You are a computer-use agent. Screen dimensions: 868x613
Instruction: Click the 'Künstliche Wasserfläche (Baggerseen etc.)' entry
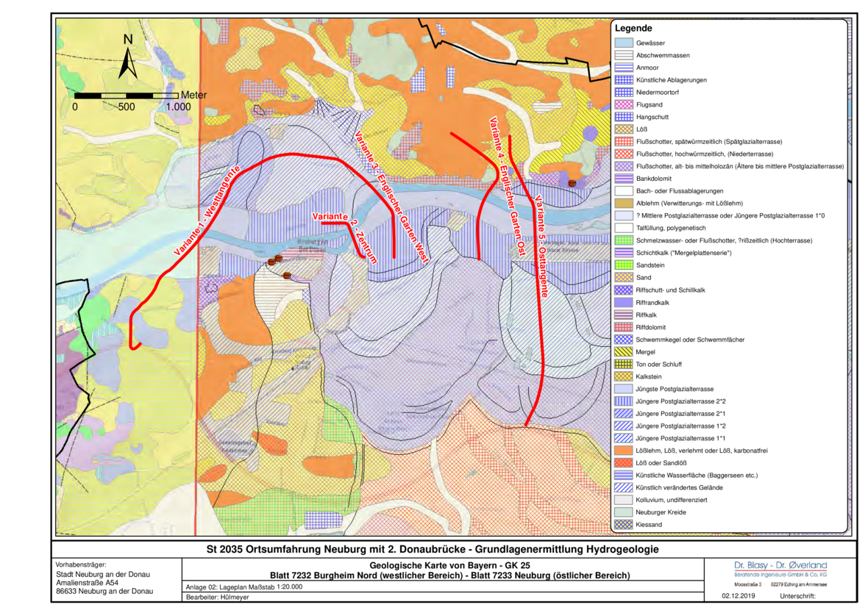tap(697, 476)
